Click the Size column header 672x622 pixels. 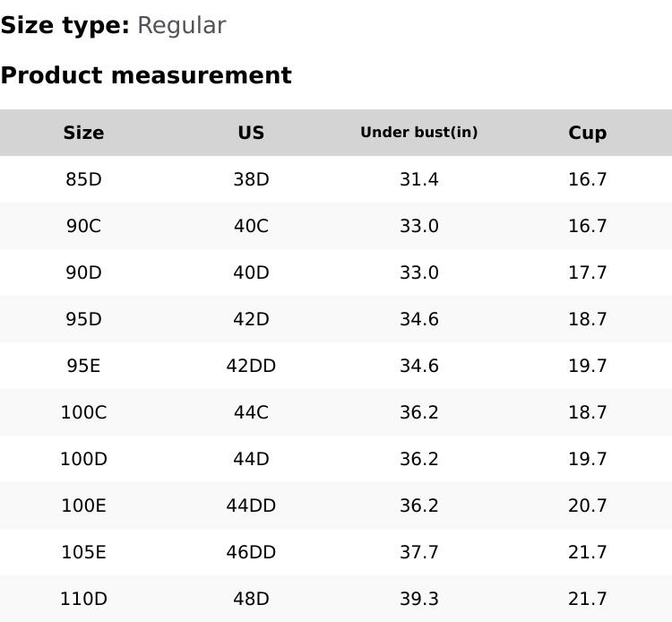83,133
